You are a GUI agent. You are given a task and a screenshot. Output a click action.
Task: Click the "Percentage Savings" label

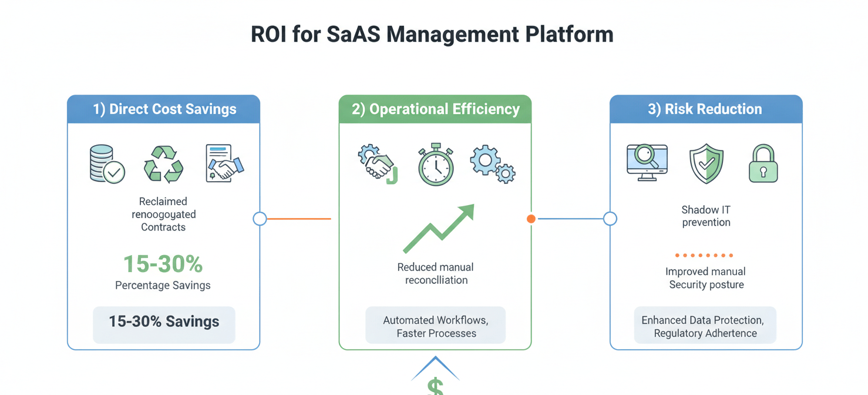click(x=163, y=286)
